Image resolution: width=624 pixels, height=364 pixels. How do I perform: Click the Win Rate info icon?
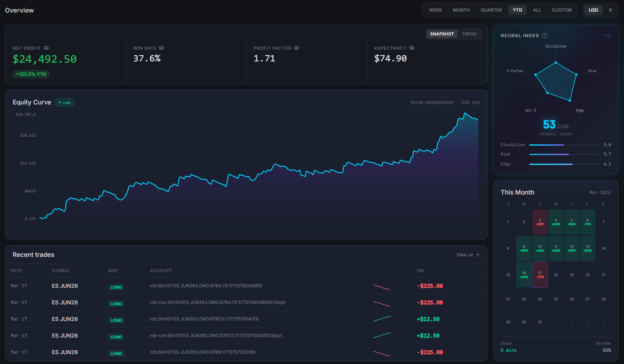[x=161, y=48]
